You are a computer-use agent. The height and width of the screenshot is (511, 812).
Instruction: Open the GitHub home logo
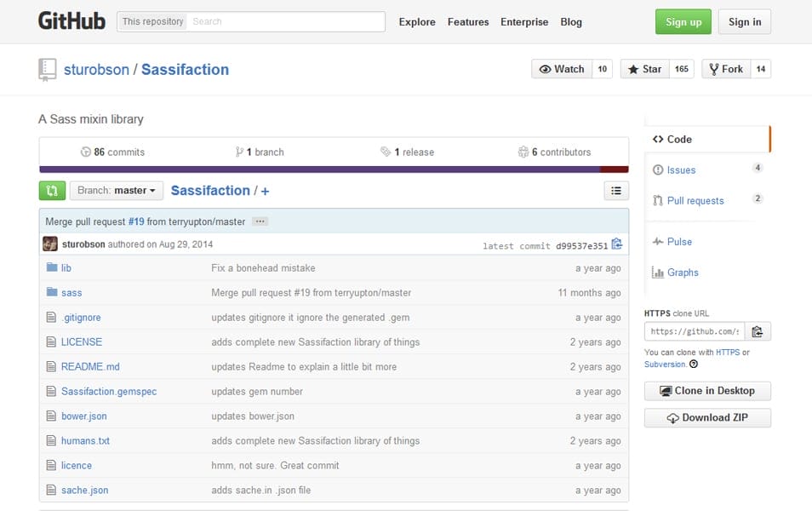[x=71, y=20]
